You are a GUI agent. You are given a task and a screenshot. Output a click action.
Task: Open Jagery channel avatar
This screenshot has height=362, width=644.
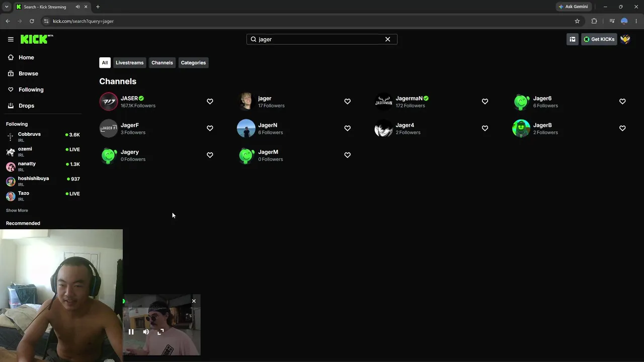(x=108, y=155)
